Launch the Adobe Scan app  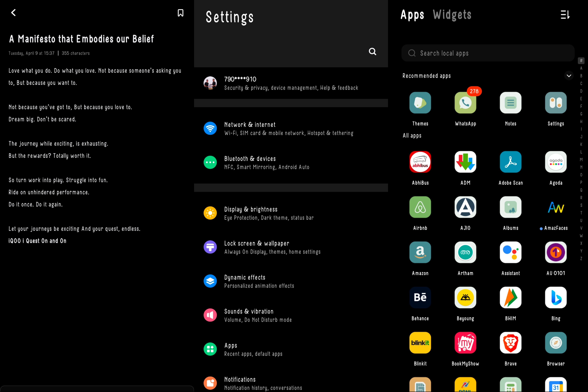[510, 162]
